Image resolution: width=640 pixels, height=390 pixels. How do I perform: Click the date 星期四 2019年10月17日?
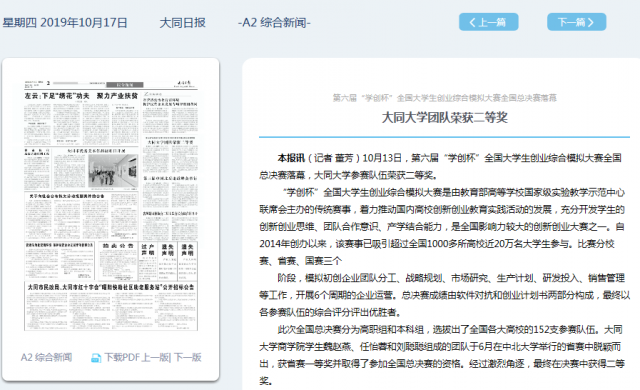click(65, 23)
